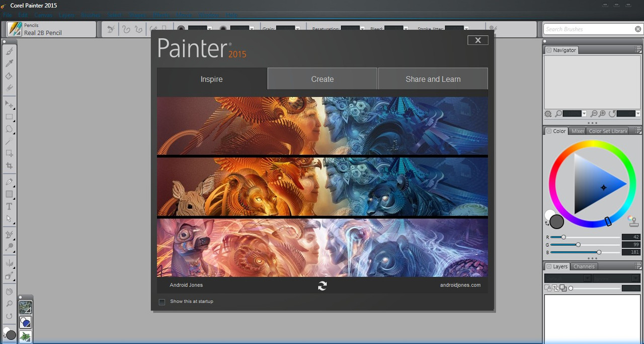Click the R value field showing 42
This screenshot has height=344, width=644.
[631, 237]
